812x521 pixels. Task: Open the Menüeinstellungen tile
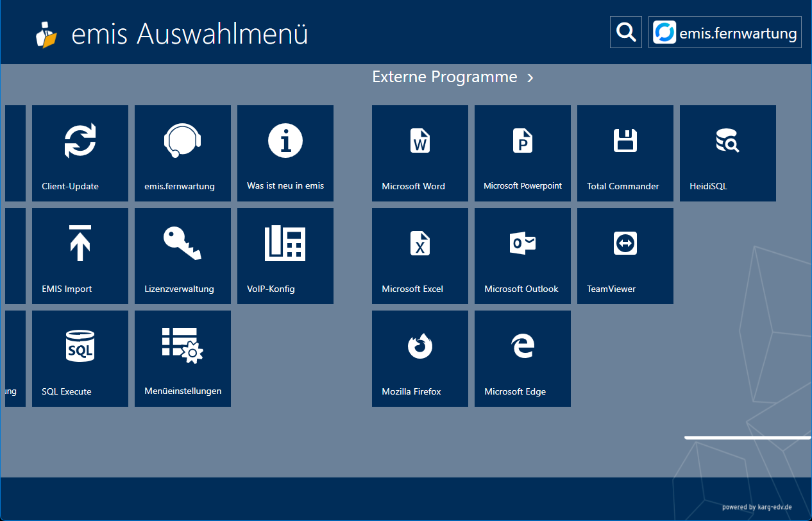(x=183, y=359)
